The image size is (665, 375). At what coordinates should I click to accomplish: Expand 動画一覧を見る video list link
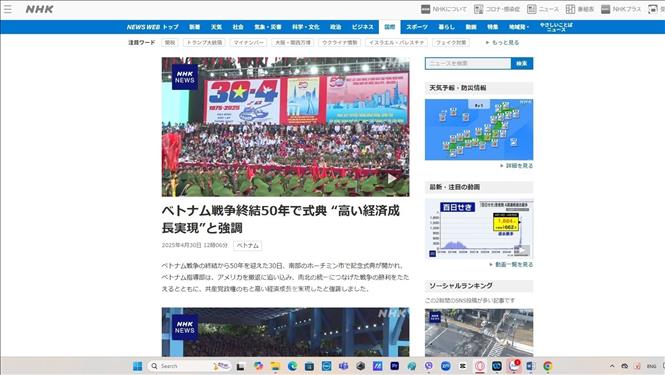click(511, 264)
